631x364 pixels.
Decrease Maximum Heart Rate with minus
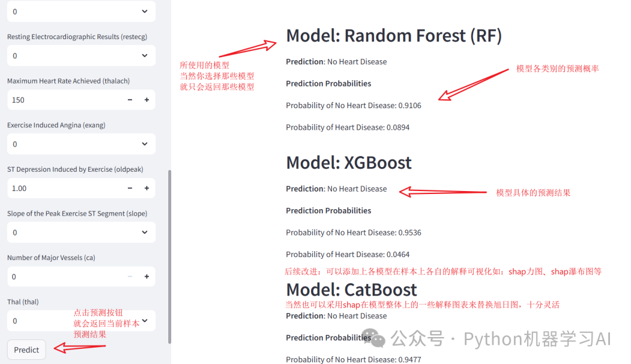point(130,100)
